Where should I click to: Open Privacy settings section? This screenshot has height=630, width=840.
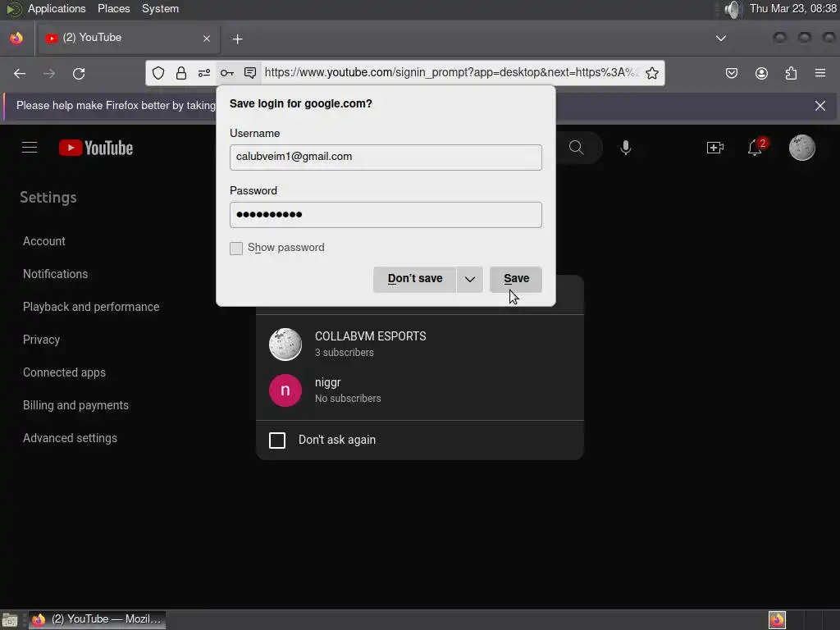[41, 340]
